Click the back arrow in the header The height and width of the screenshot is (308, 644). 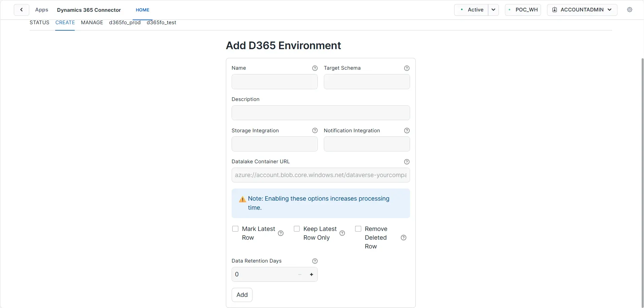pyautogui.click(x=21, y=9)
